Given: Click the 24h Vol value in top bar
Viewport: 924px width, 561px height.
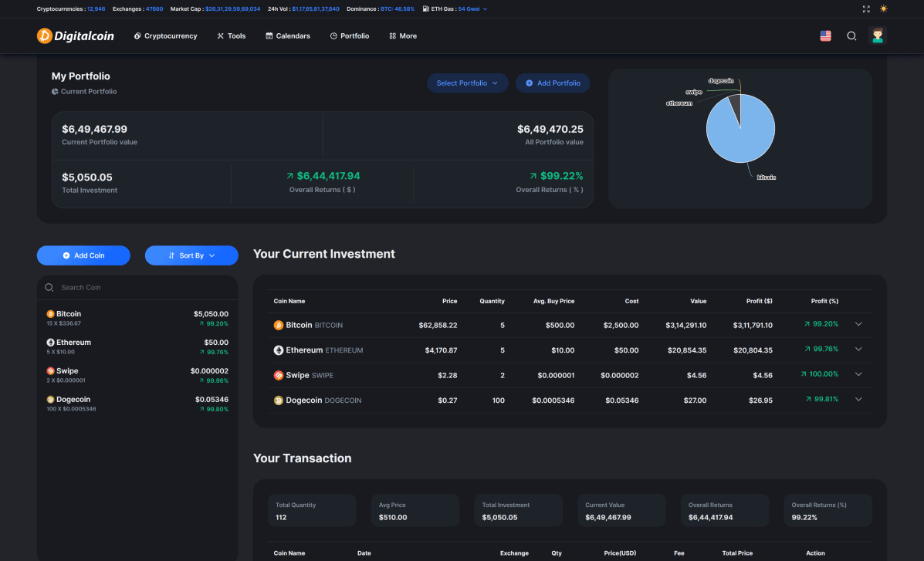Looking at the screenshot, I should pos(316,8).
